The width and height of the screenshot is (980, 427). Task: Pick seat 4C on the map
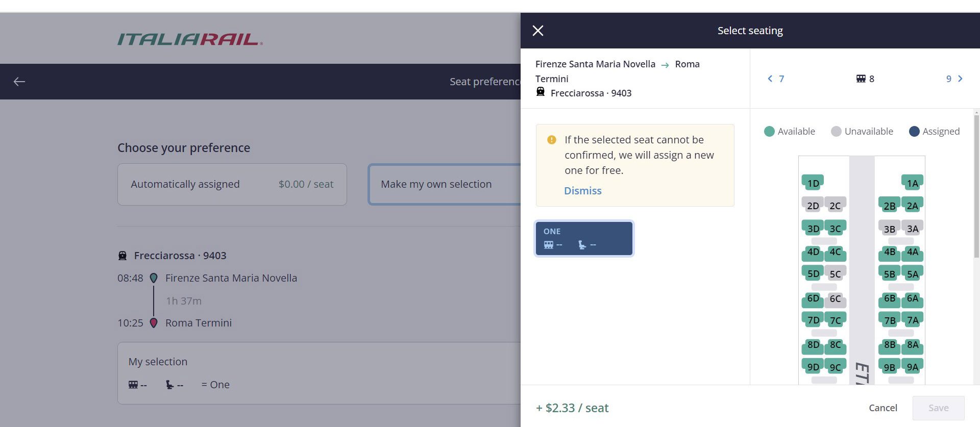835,252
